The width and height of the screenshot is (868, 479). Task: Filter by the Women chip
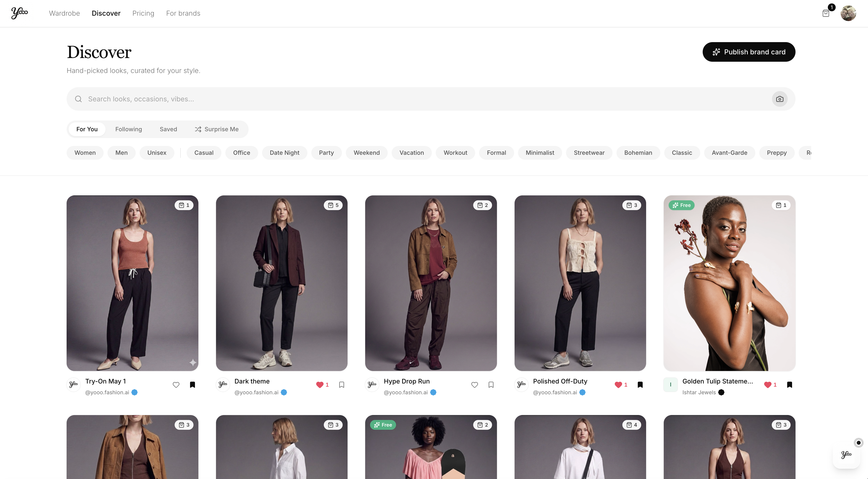pos(85,153)
